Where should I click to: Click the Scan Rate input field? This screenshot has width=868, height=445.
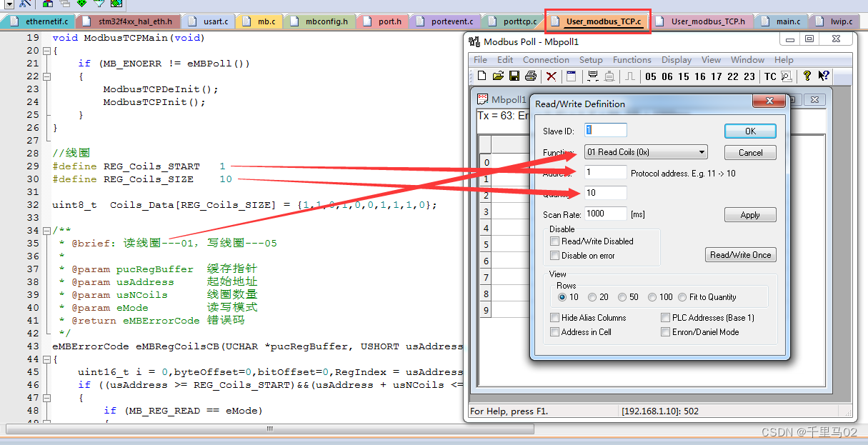[x=605, y=214]
